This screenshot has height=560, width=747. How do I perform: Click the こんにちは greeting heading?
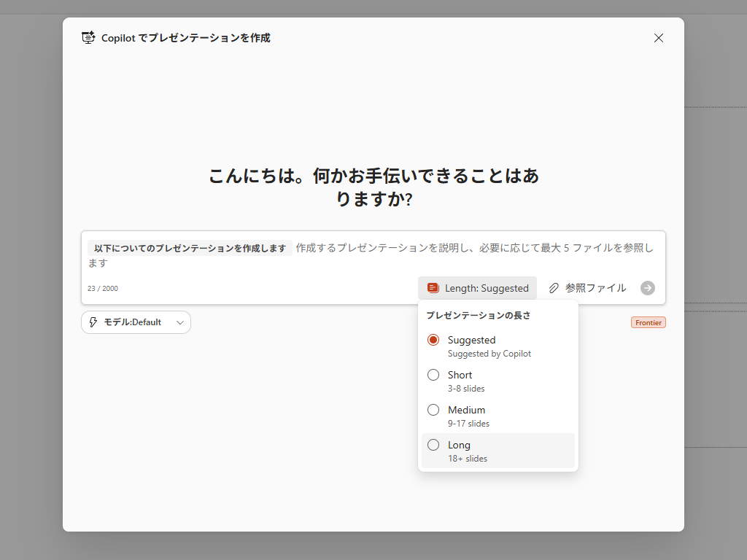[373, 187]
